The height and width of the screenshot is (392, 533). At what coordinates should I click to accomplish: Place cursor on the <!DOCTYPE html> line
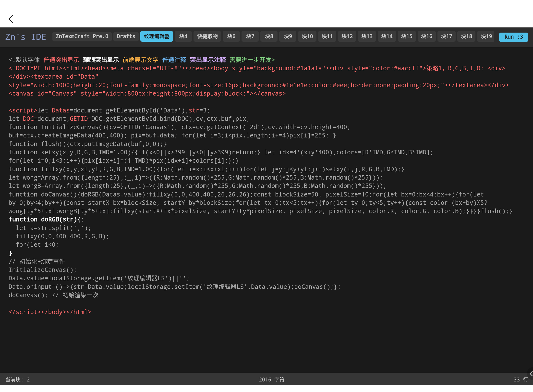pos(257,68)
